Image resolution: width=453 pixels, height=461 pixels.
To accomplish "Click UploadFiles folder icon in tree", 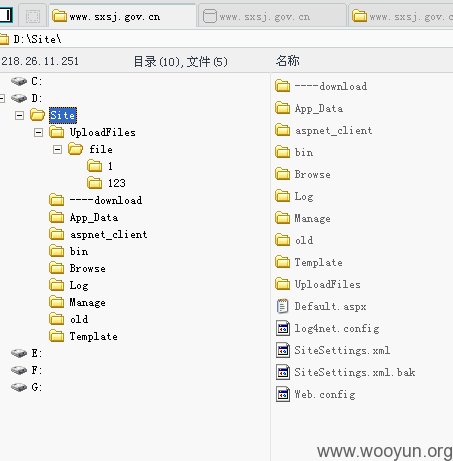I will pos(57,132).
